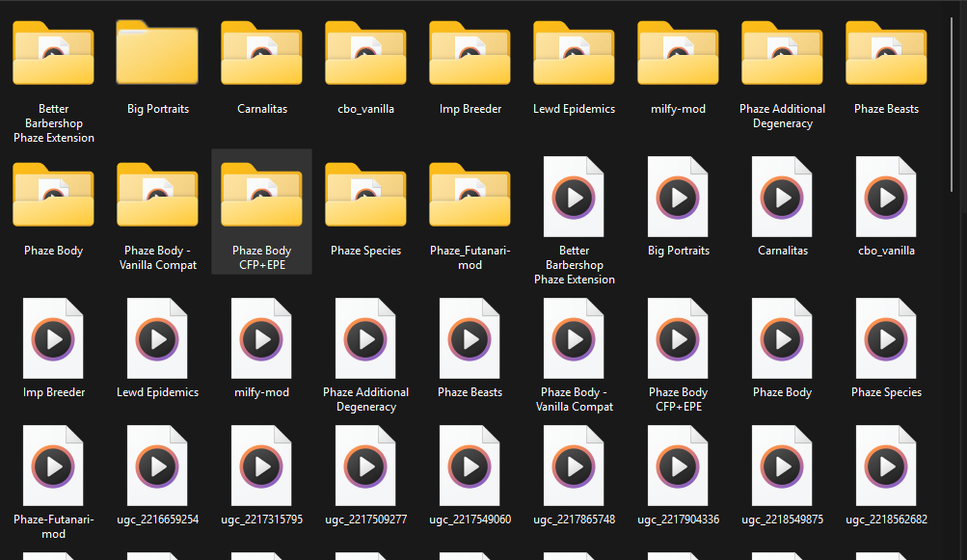967x560 pixels.
Task: Select the ugc_2217509277 file label
Action: pyautogui.click(x=365, y=520)
